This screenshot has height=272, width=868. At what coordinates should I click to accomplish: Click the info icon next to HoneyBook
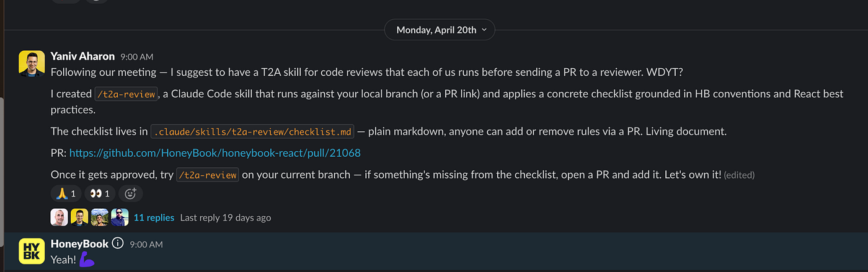click(x=118, y=243)
